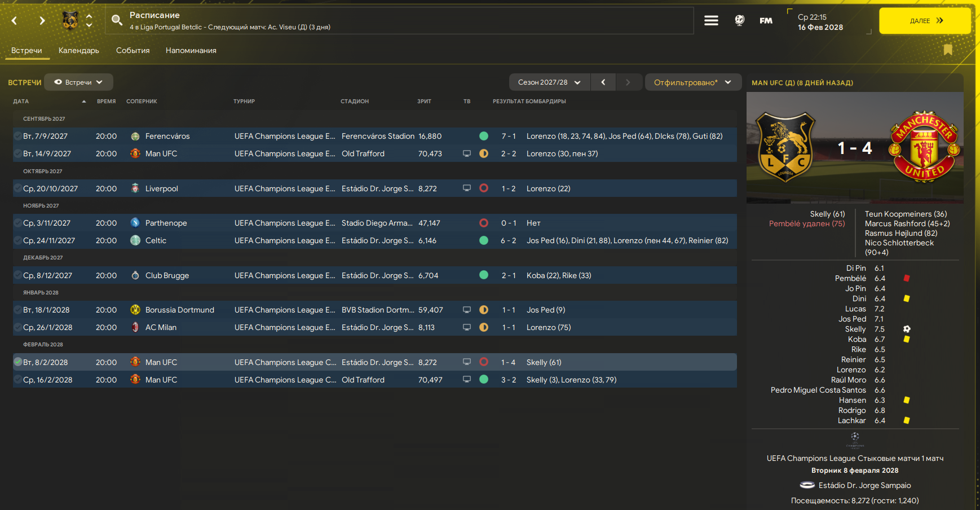Screen dimensions: 980x510
Task: Click the forward navigation arrow
Action: click(42, 21)
